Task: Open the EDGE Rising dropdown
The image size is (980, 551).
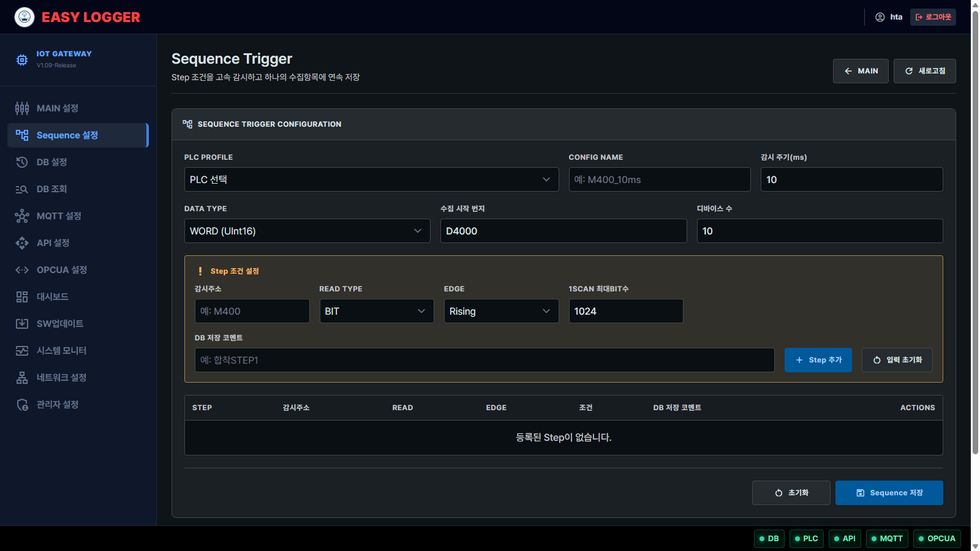Action: [x=501, y=311]
